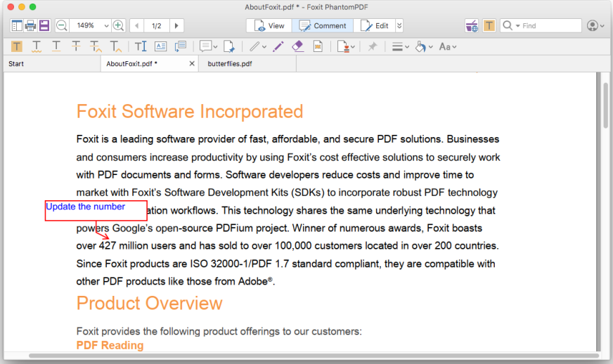Open the user account dropdown

coord(596,26)
